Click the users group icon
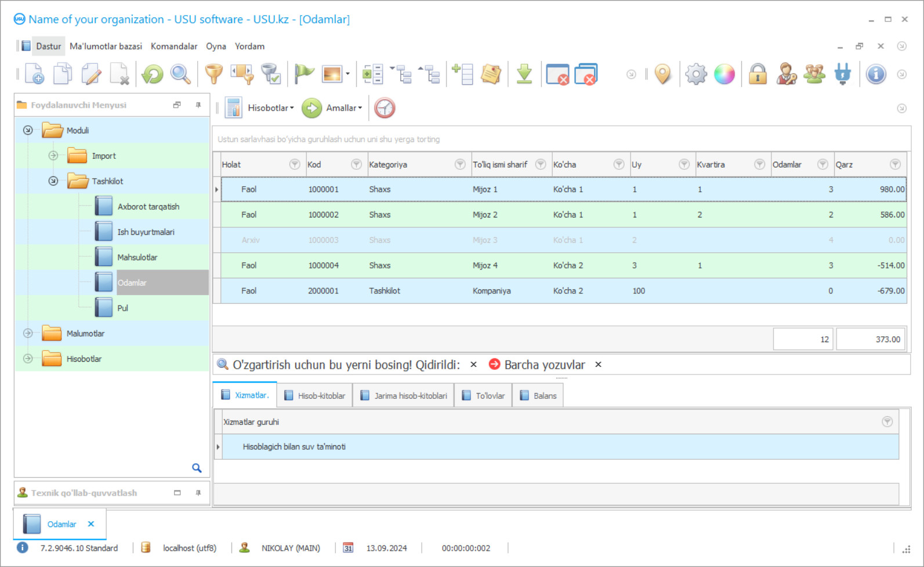 click(814, 74)
